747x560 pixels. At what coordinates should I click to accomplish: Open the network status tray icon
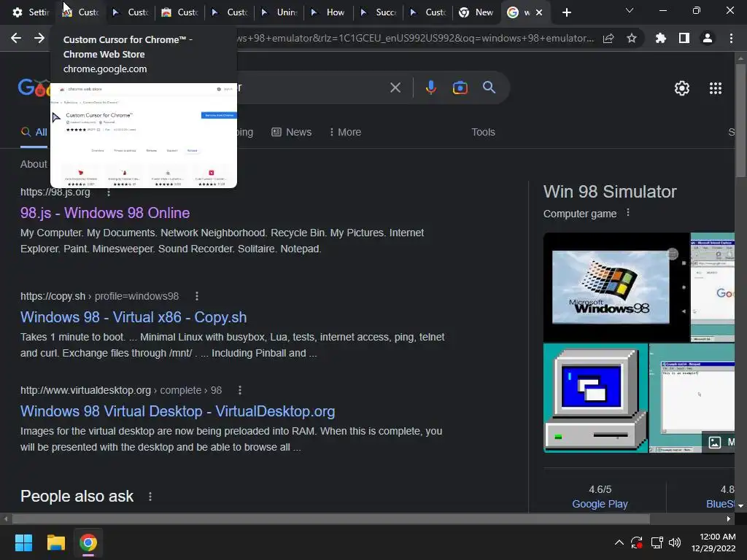tap(657, 542)
